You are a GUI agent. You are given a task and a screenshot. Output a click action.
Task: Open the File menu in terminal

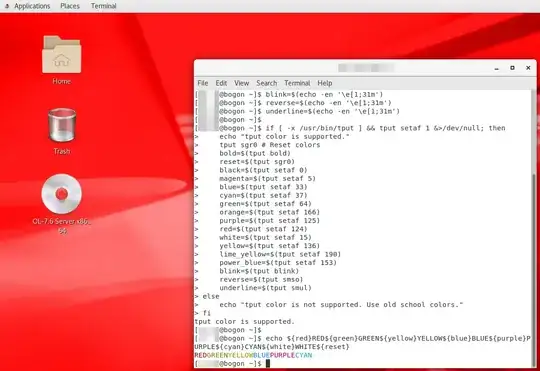point(203,83)
